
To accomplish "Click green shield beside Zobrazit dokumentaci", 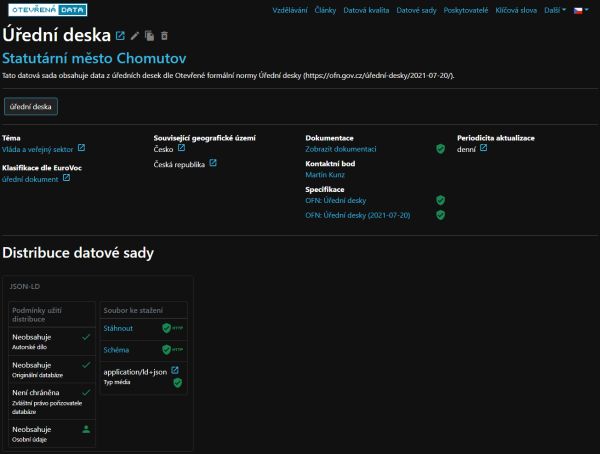I will 440,149.
